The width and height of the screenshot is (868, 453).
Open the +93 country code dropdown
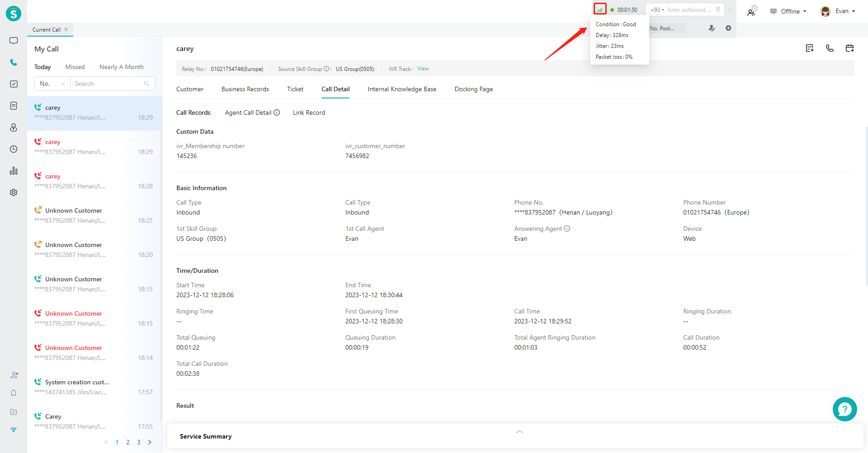[x=657, y=10]
